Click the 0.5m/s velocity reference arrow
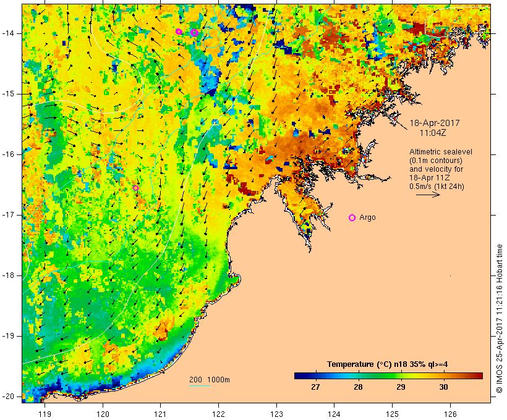Viewport: 507px width, 420px height. 428,195
